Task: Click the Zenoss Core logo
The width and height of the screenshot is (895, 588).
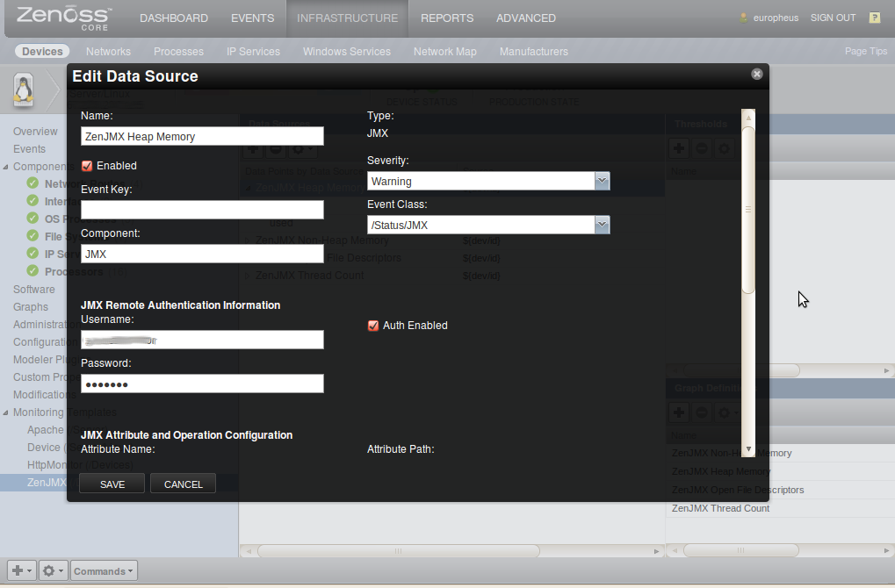Action: tap(64, 18)
